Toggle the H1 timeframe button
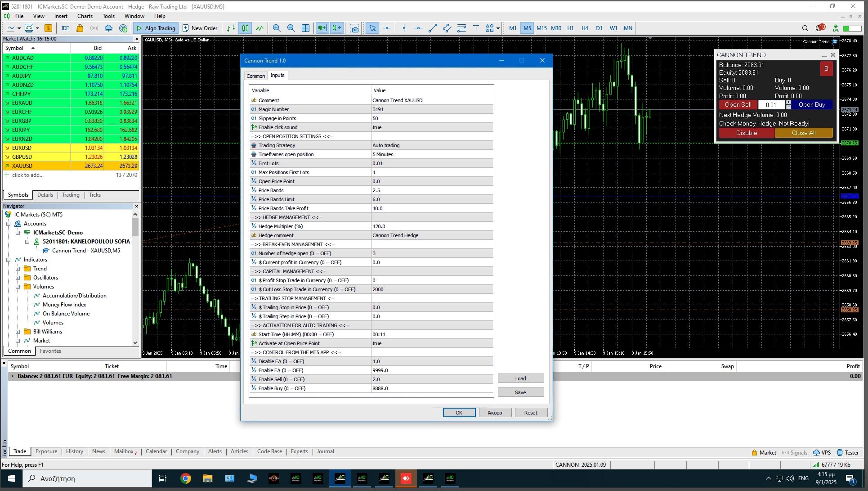This screenshot has height=491, width=868. 570,28
